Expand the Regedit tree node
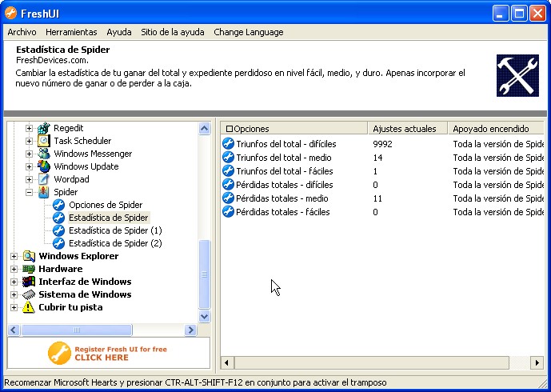 [x=29, y=128]
